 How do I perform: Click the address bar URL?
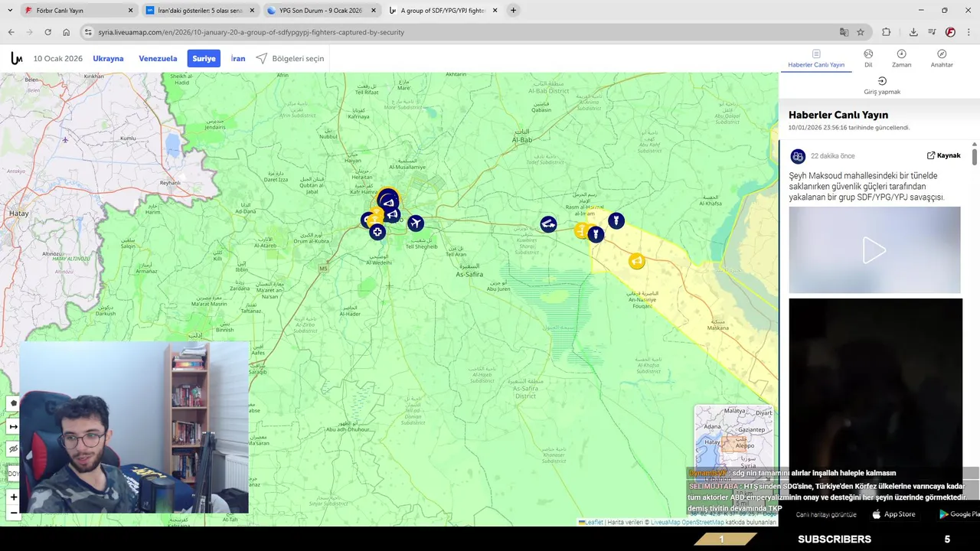coord(251,32)
